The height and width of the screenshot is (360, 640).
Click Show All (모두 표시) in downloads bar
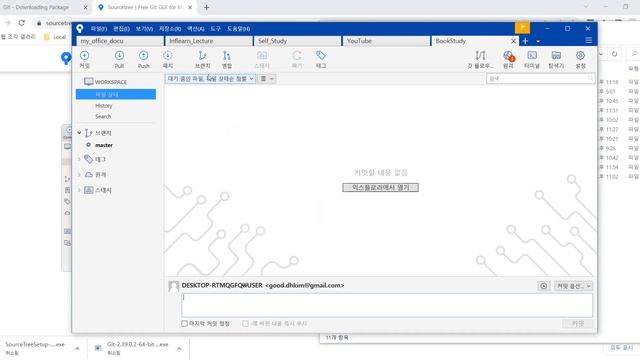[621, 347]
